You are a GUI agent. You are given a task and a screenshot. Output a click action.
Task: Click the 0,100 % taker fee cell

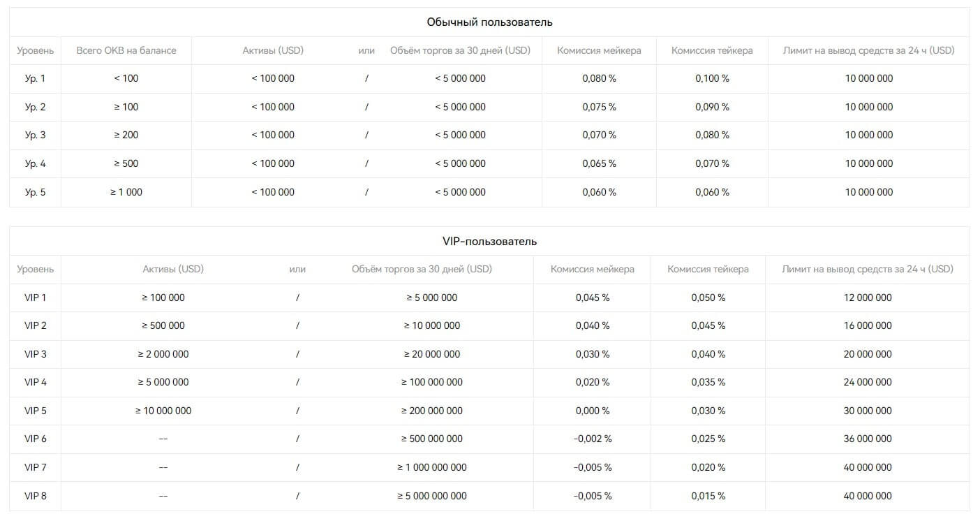(x=712, y=78)
